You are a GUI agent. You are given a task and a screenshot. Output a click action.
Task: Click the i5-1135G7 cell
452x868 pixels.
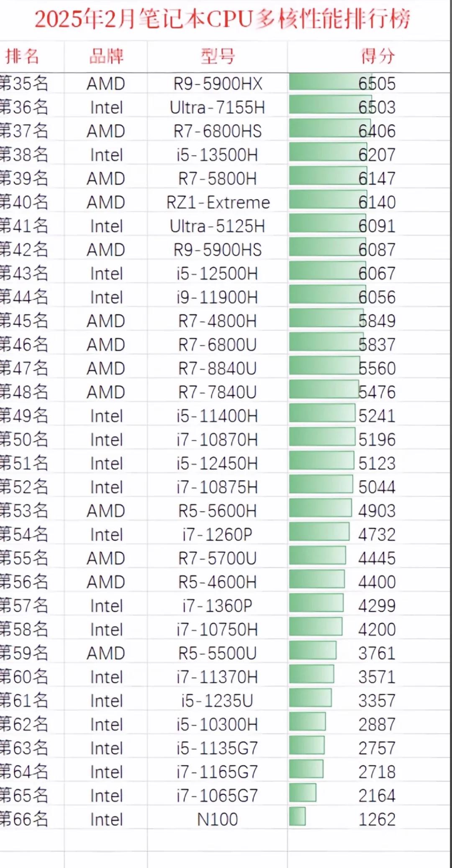(218, 748)
